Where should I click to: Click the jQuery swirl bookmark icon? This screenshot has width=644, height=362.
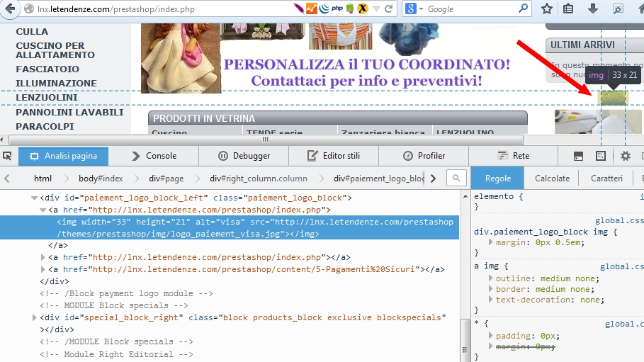[x=324, y=9]
